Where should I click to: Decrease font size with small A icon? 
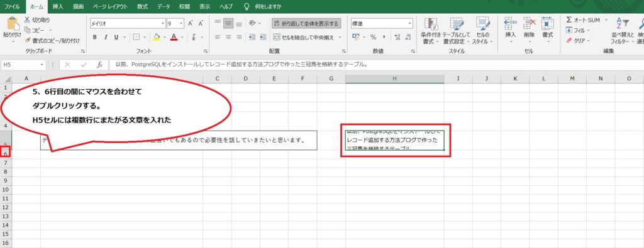tap(201, 24)
